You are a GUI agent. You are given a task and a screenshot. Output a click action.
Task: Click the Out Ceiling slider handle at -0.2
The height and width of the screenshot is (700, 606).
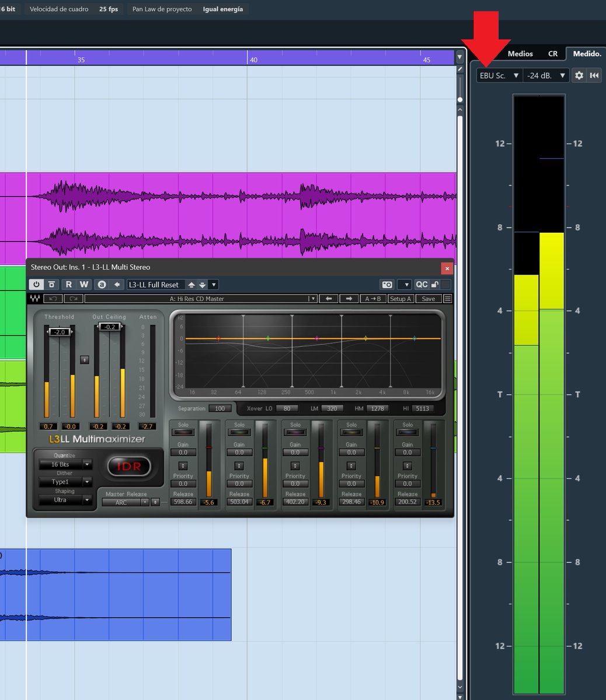110,327
